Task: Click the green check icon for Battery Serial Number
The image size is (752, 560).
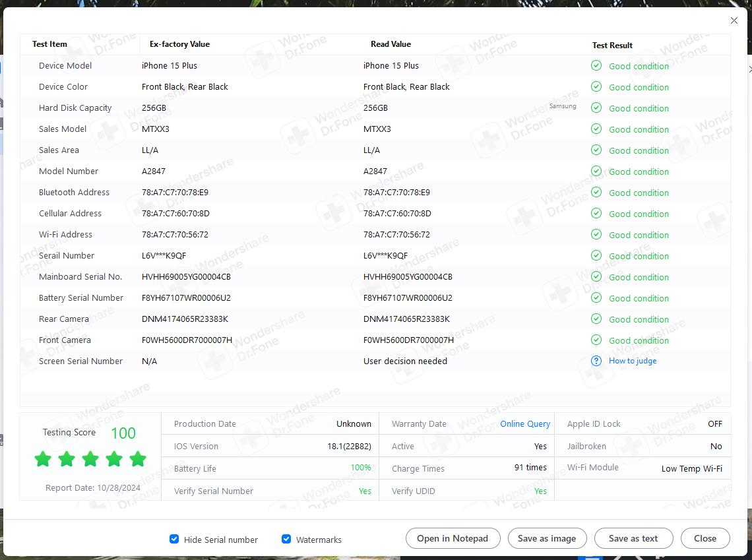Action: tap(596, 298)
